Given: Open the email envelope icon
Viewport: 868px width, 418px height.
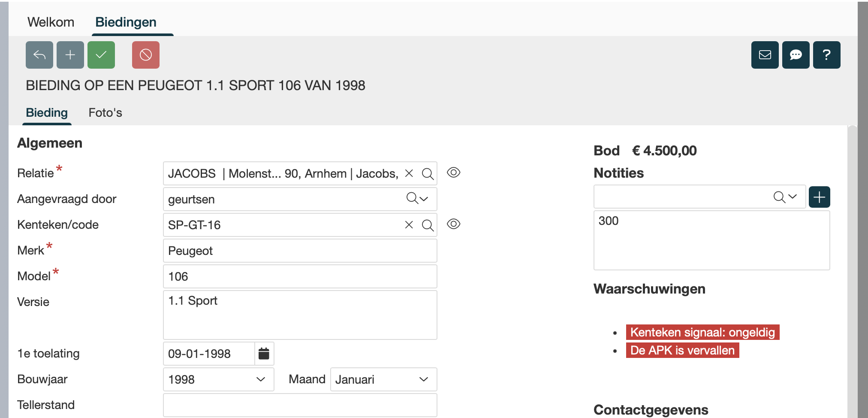Looking at the screenshot, I should point(765,55).
